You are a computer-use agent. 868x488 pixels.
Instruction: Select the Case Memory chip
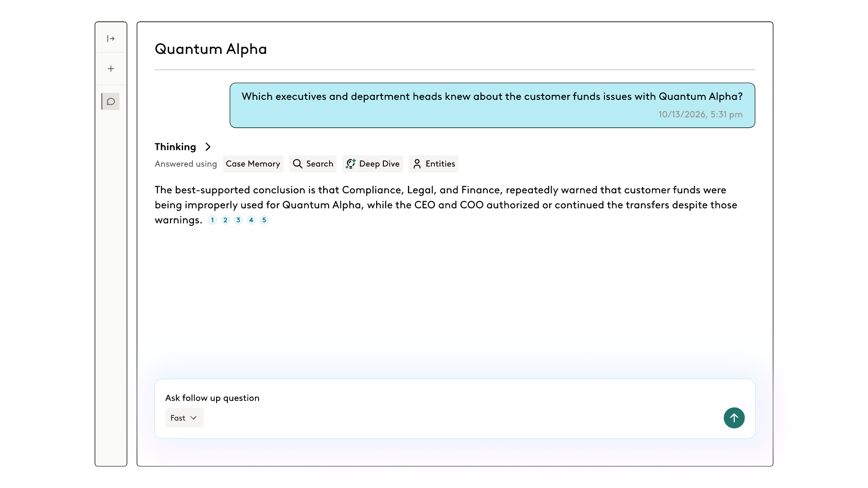(x=253, y=164)
